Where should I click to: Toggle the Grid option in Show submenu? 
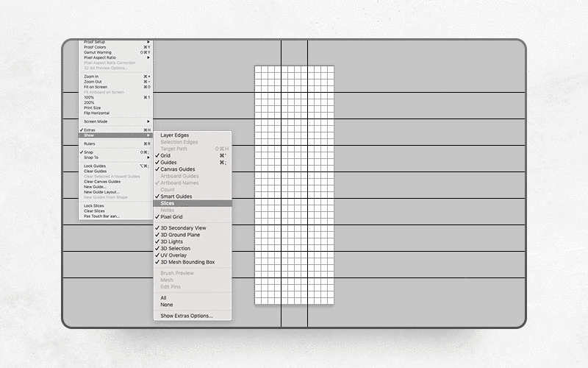(x=166, y=155)
